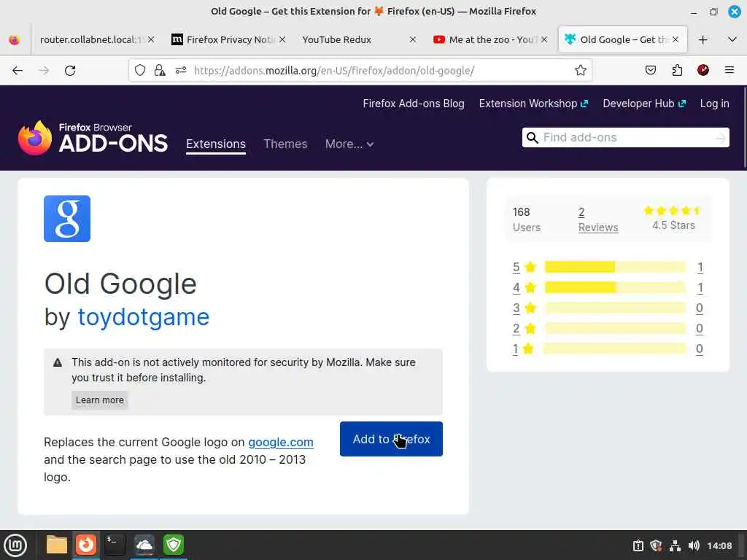747x560 pixels.
Task: Focus the Find add-ons search field
Action: click(627, 138)
